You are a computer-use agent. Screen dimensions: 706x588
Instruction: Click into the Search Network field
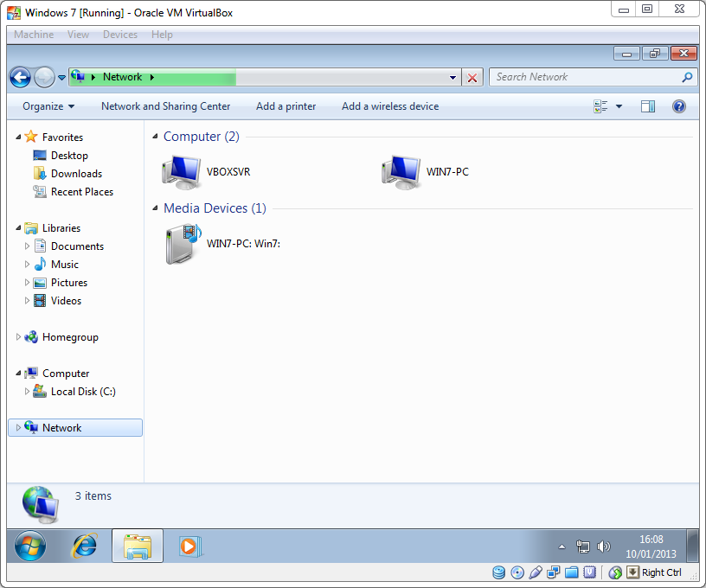pos(584,77)
